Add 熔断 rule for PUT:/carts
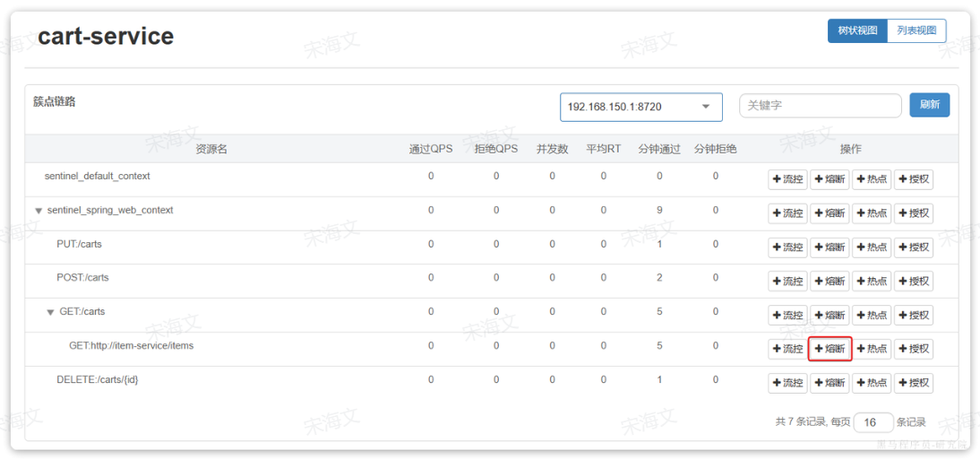This screenshot has width=980, height=460. 830,247
